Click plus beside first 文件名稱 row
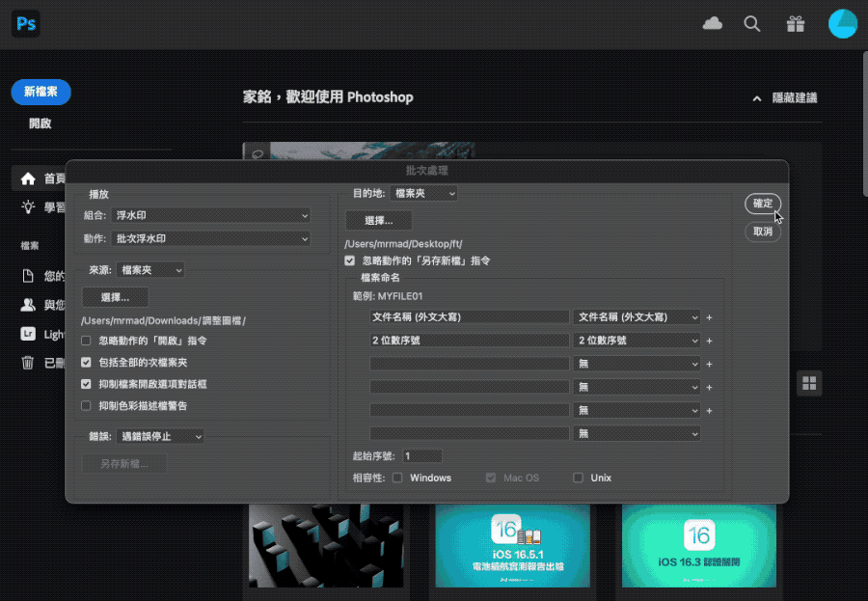The height and width of the screenshot is (601, 868). pos(709,317)
